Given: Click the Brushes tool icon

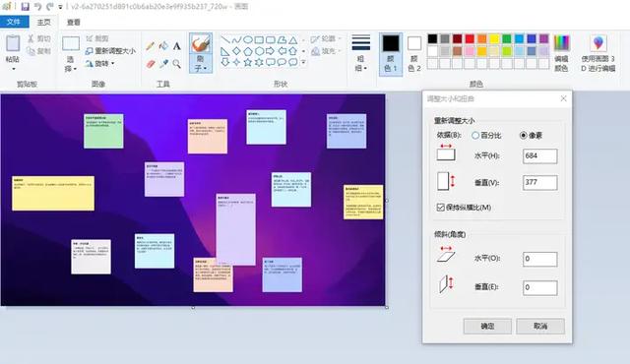Looking at the screenshot, I should pos(201,43).
